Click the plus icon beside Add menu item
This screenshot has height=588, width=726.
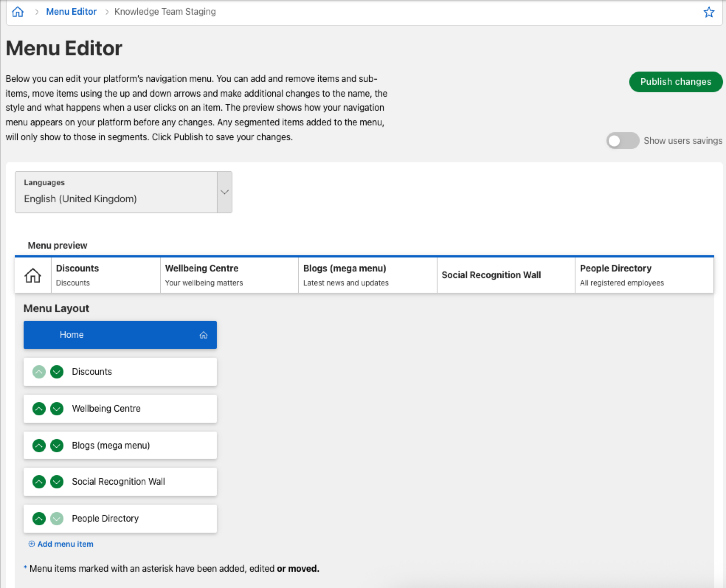coord(31,544)
